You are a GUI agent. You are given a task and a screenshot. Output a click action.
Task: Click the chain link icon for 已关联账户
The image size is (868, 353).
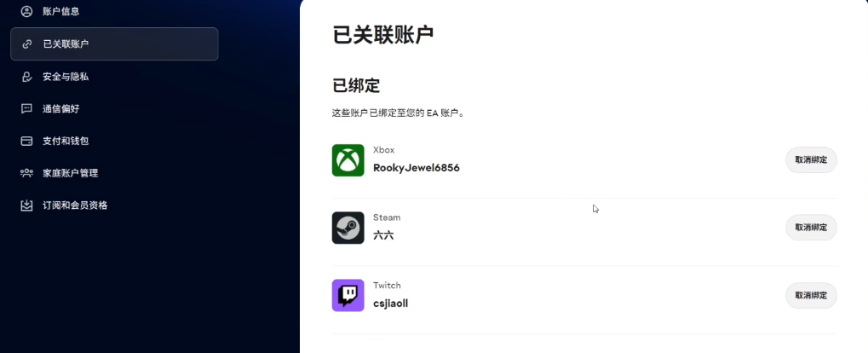[26, 43]
